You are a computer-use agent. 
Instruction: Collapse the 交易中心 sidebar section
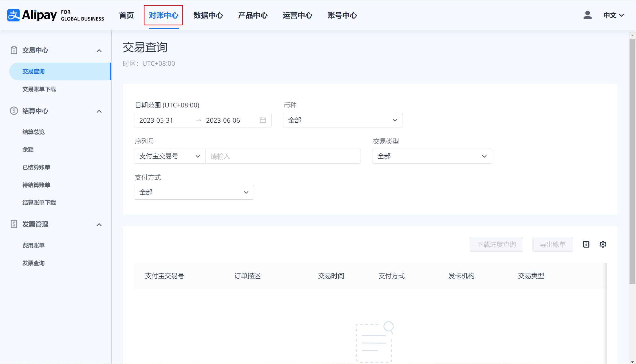pyautogui.click(x=99, y=51)
